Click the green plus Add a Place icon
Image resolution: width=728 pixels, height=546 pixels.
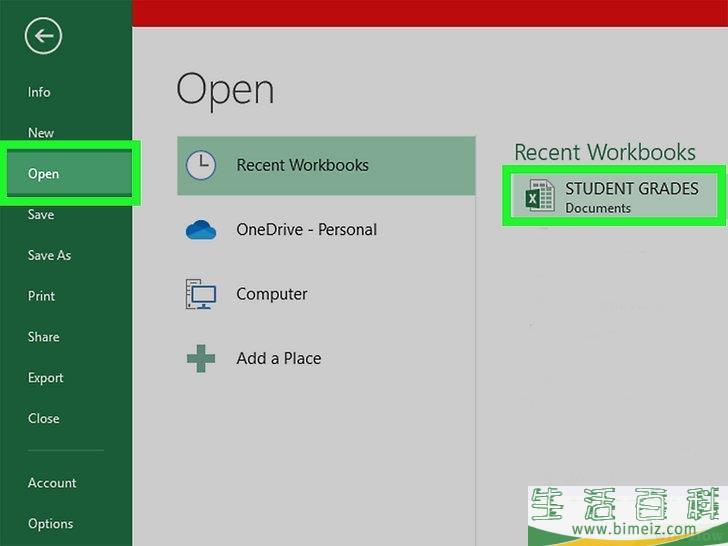(x=201, y=358)
